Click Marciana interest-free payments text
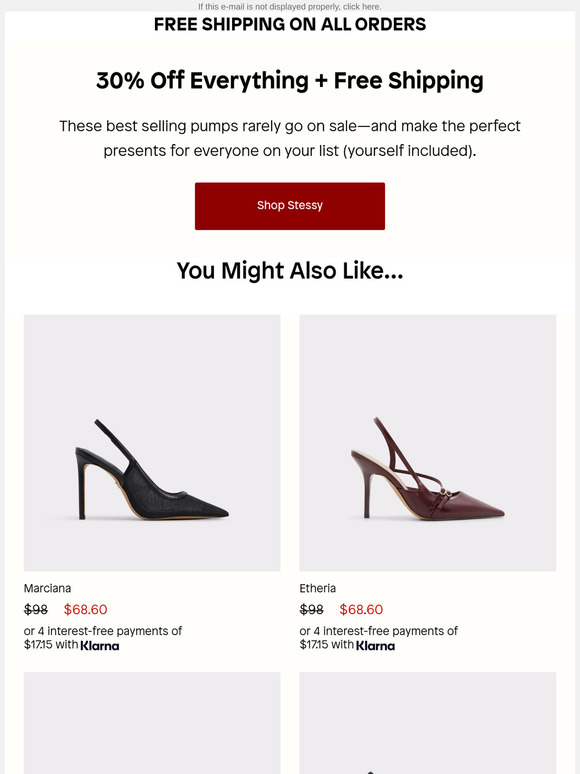Image resolution: width=580 pixels, height=774 pixels. [103, 638]
